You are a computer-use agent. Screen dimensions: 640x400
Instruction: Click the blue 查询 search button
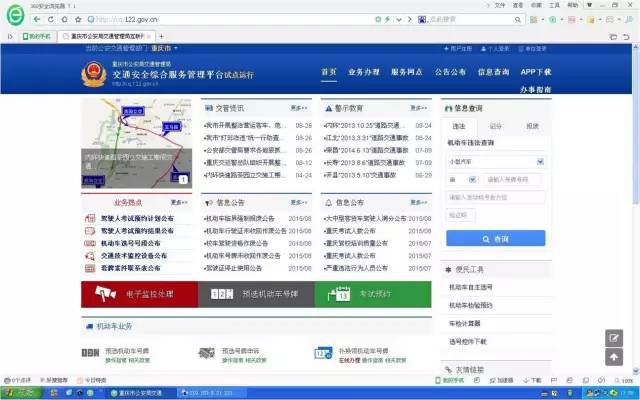[496, 239]
